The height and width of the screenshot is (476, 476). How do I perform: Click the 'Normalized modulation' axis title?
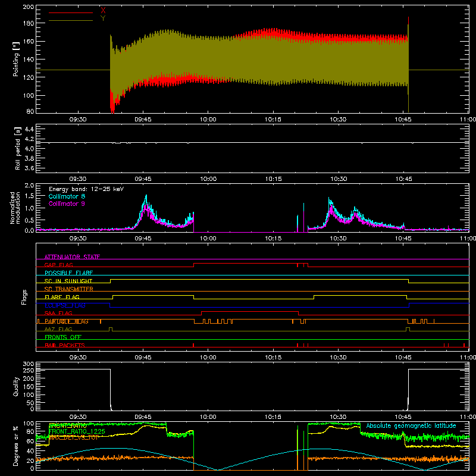click(x=15, y=208)
